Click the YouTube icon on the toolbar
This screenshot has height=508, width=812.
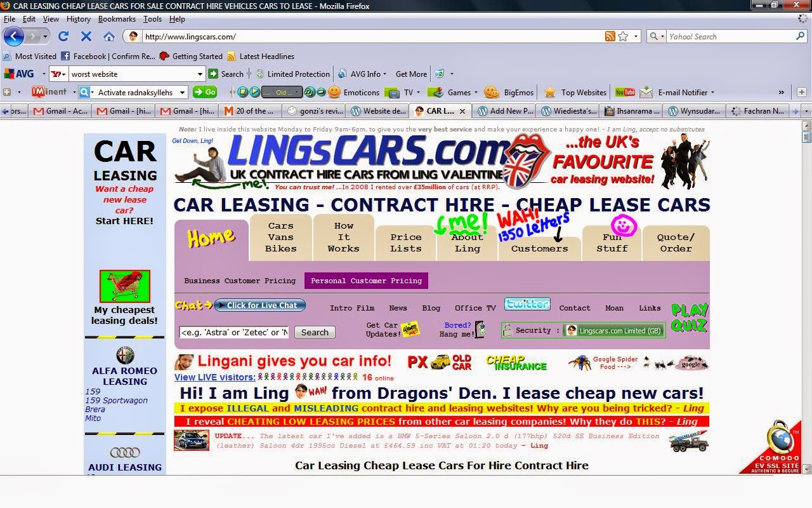(625, 92)
